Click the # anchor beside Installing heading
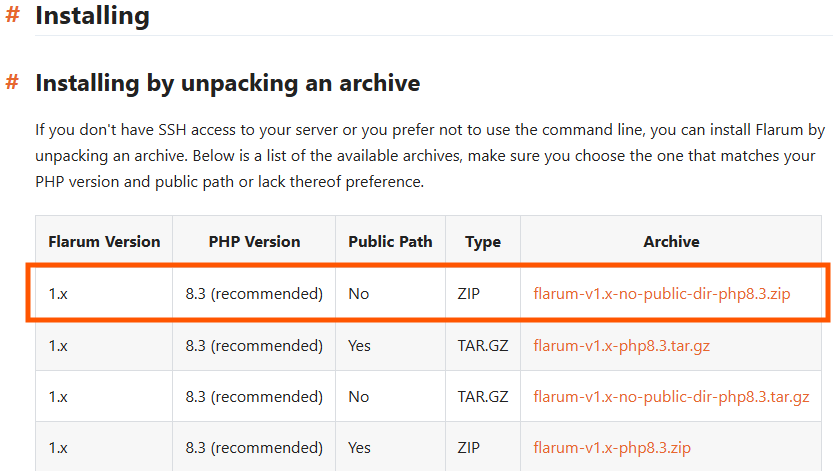833x471 pixels. tap(12, 16)
